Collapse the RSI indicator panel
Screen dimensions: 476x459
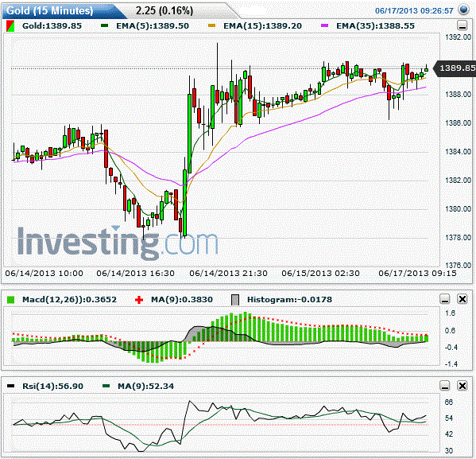445,386
